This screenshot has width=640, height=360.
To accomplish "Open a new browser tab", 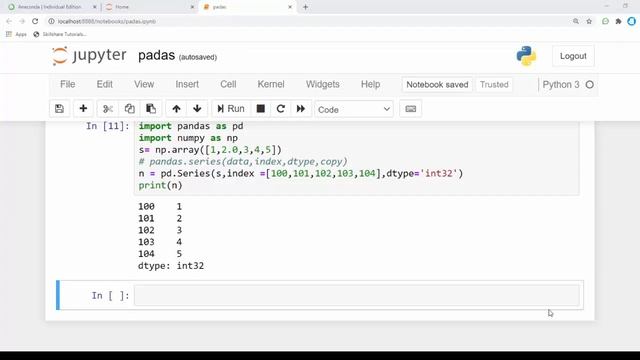I will tap(305, 7).
